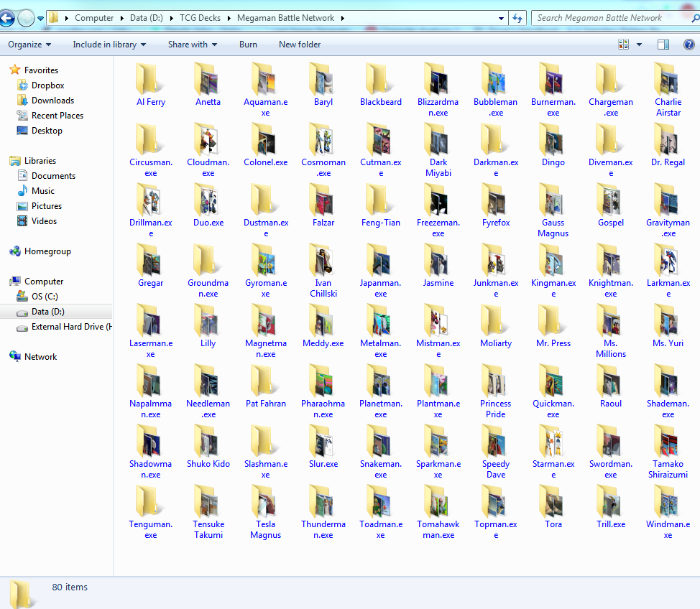Select the Gregar folder

pos(150,266)
